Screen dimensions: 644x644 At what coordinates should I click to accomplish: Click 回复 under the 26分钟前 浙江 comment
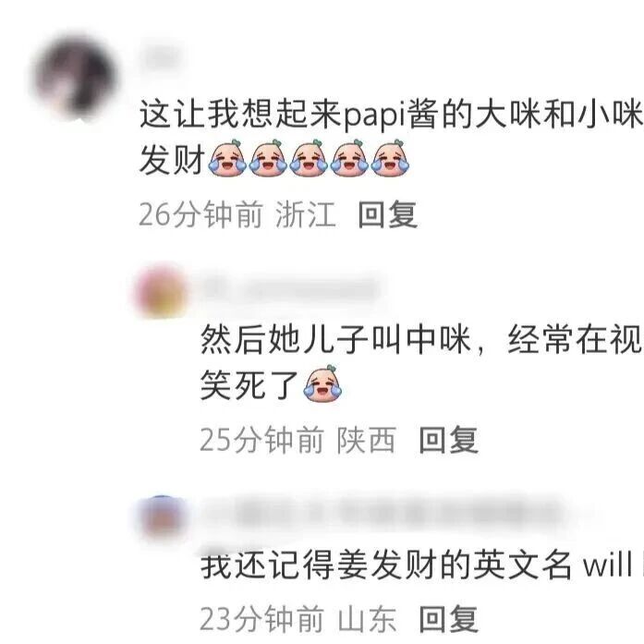coord(388,214)
